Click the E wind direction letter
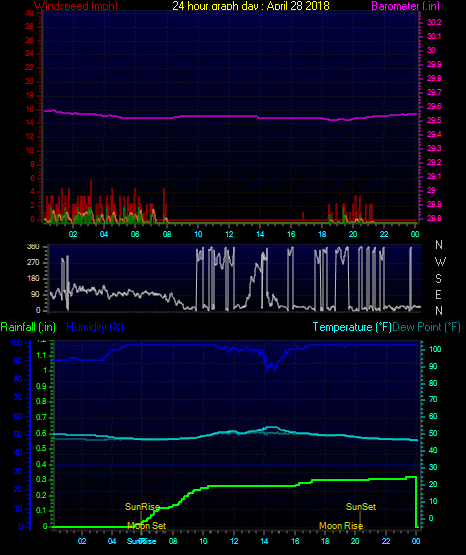Screen dimensions: 466x555 point(438,294)
